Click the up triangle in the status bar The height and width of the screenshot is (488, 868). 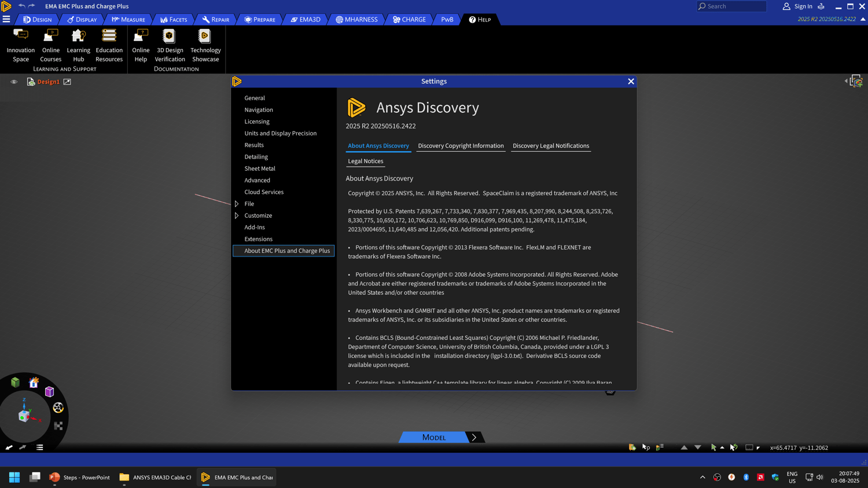tap(684, 447)
